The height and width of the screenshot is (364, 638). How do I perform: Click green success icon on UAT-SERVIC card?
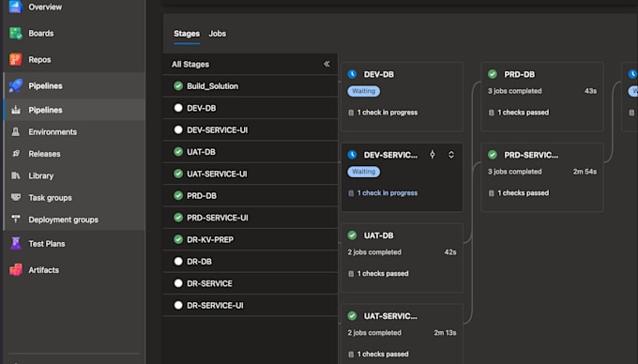(353, 315)
